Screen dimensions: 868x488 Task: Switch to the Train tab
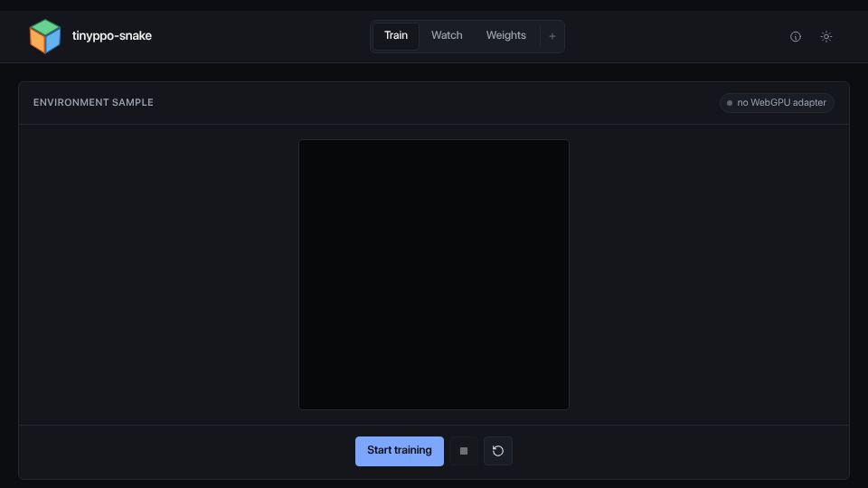point(396,35)
